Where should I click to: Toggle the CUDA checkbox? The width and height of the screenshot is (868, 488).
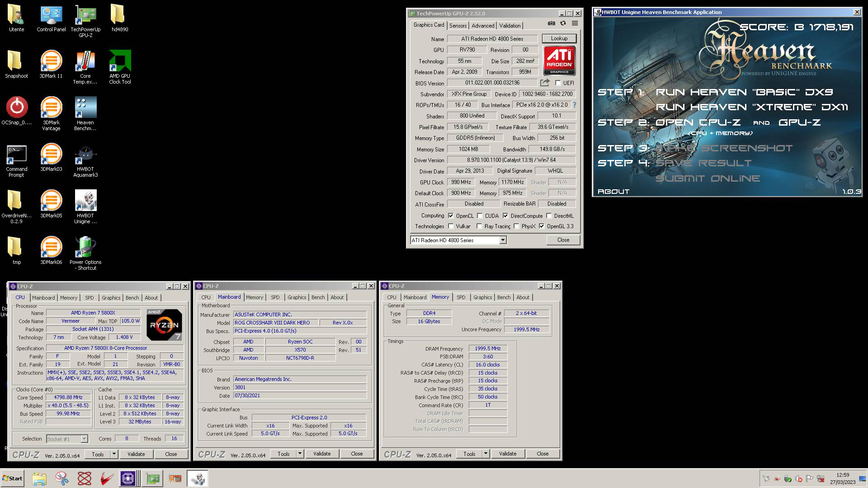point(480,216)
